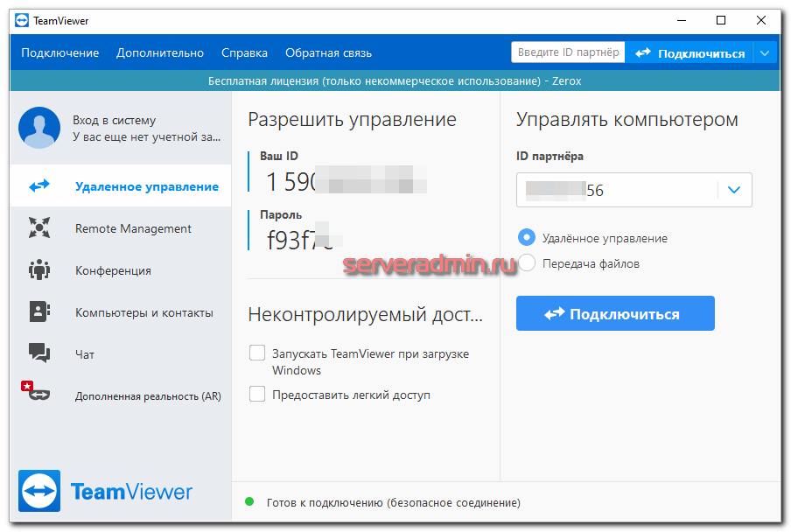Check the 'Предоставить легкий доступ' checkbox
Screen dimensions: 791x532
[x=257, y=395]
